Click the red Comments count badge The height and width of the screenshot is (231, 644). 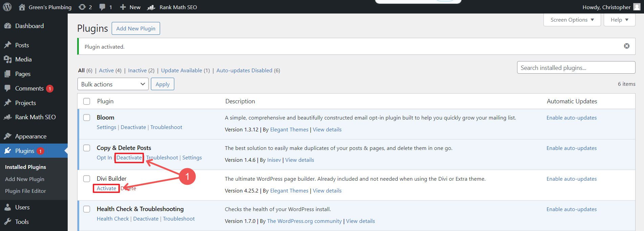[50, 88]
